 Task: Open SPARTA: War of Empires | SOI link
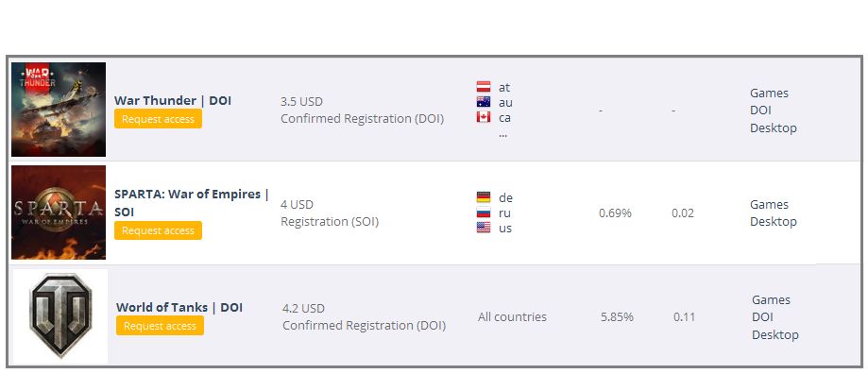point(192,202)
